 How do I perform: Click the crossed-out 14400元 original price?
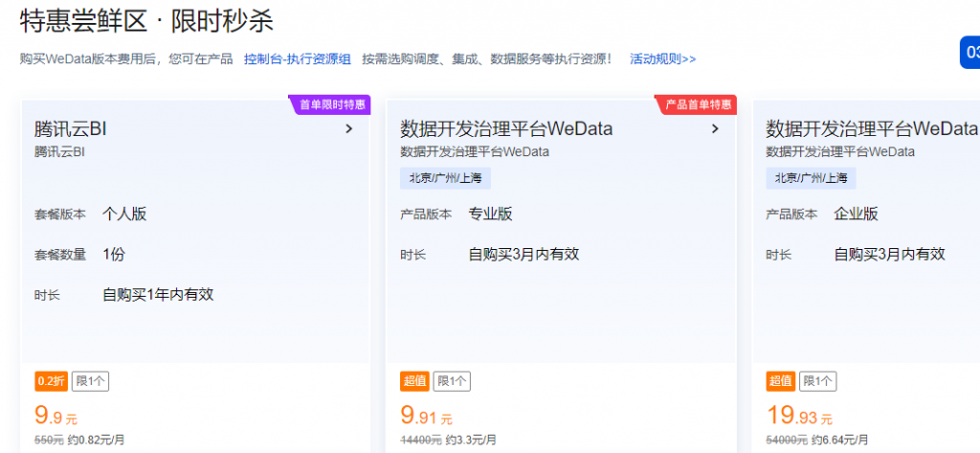coord(421,440)
